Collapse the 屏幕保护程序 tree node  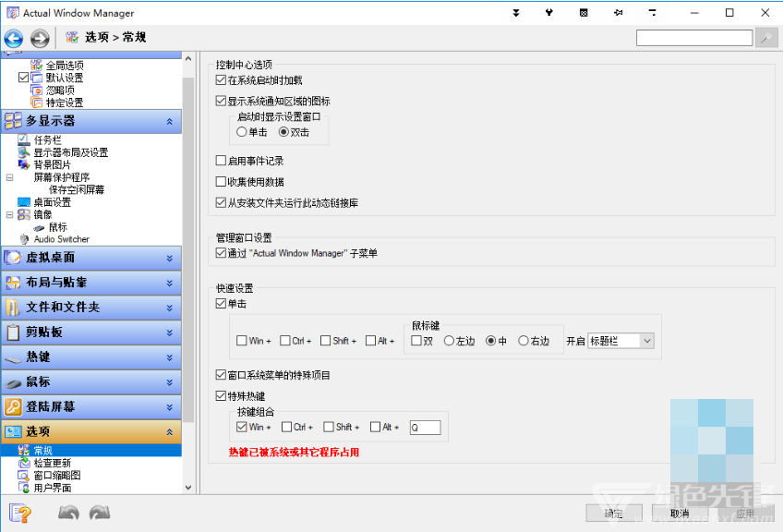point(9,177)
